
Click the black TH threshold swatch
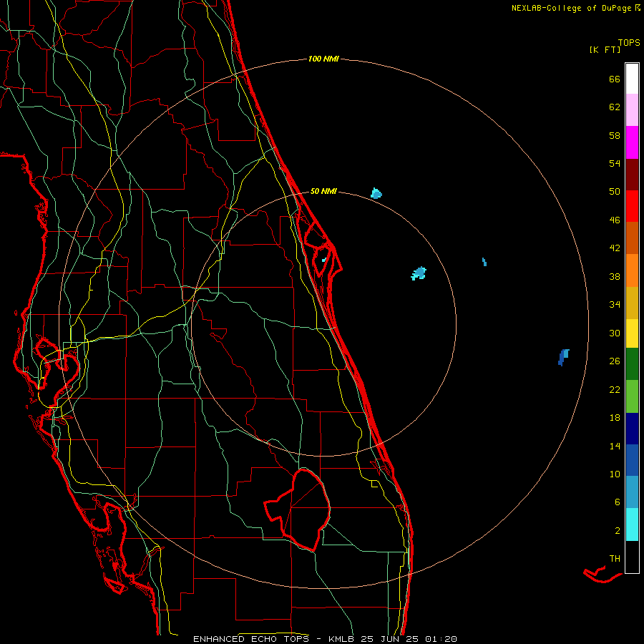[632, 557]
